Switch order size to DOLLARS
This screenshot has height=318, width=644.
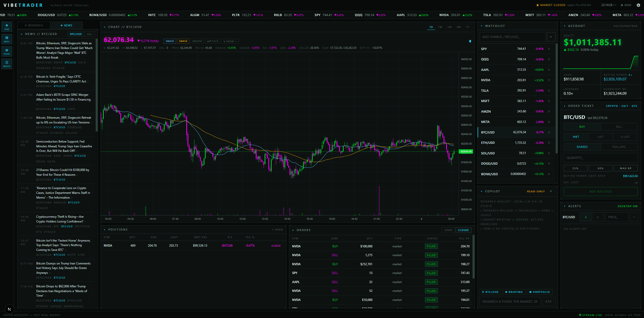[x=619, y=147]
